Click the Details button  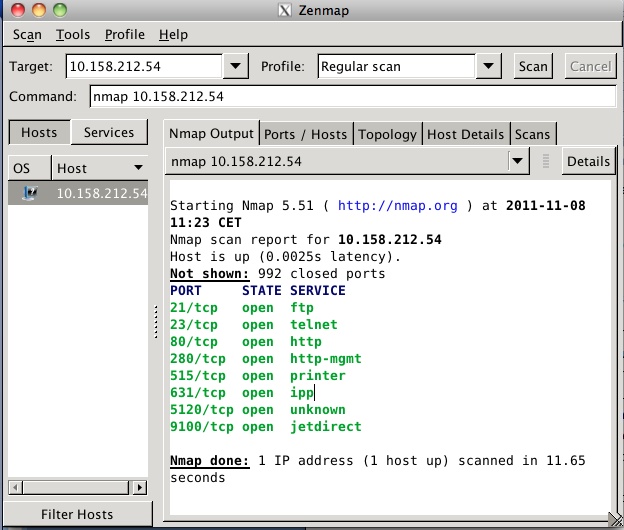(x=588, y=161)
